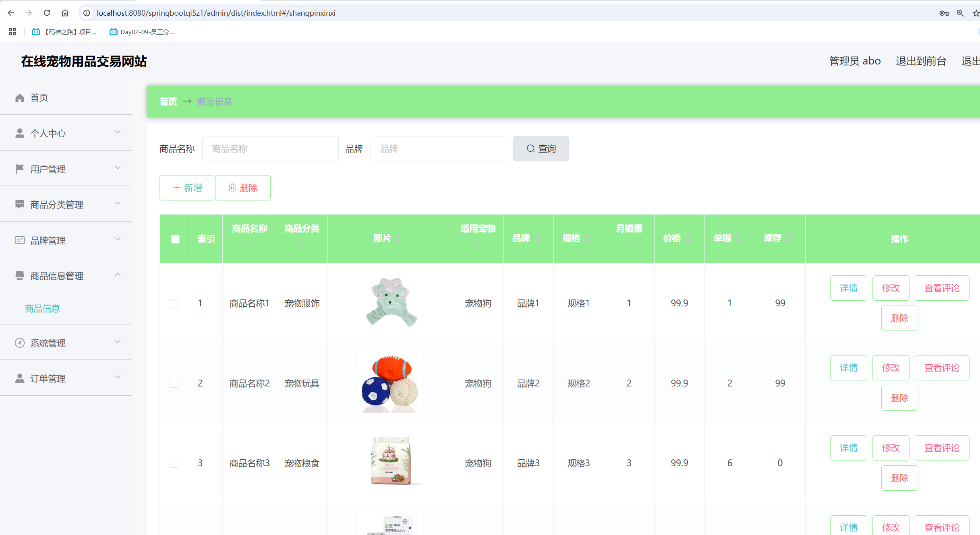This screenshot has height=535, width=980.
Task: Click the magnifier icon inside the 查询 button
Action: point(530,149)
